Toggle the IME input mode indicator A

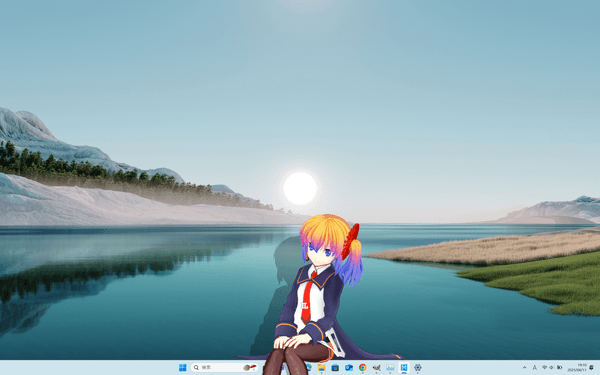click(534, 368)
